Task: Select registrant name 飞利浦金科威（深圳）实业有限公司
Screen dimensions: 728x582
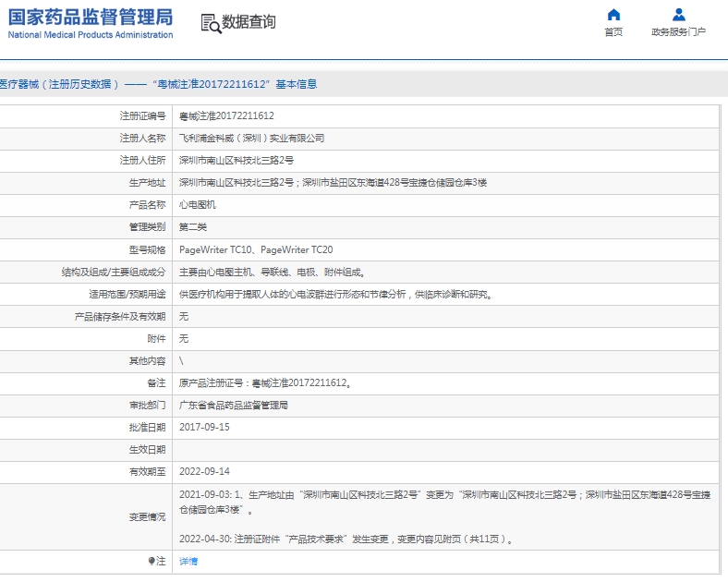Action: pyautogui.click(x=251, y=139)
